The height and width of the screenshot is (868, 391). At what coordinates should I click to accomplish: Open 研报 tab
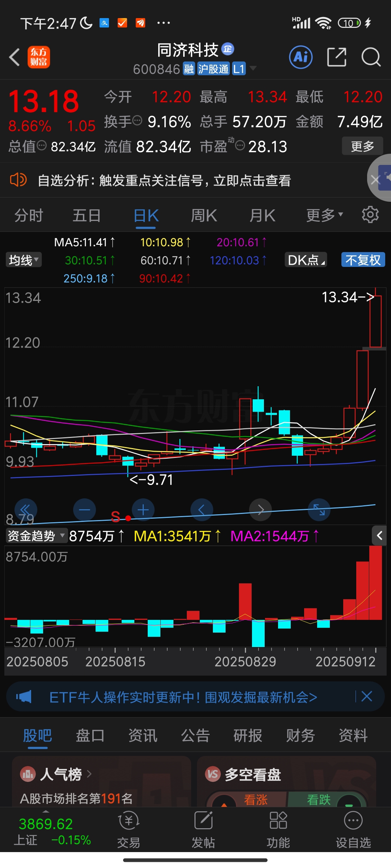[248, 735]
